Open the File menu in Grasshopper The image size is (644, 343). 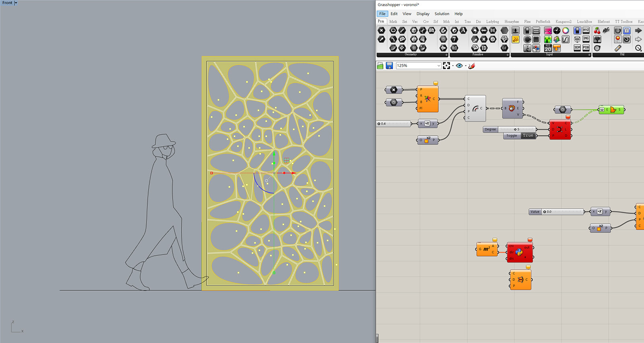pos(382,14)
